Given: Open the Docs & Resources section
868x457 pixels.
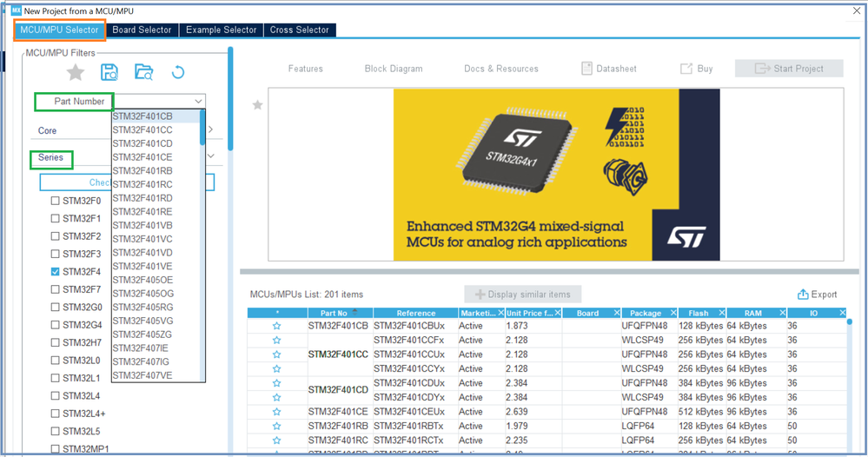Looking at the screenshot, I should [501, 69].
